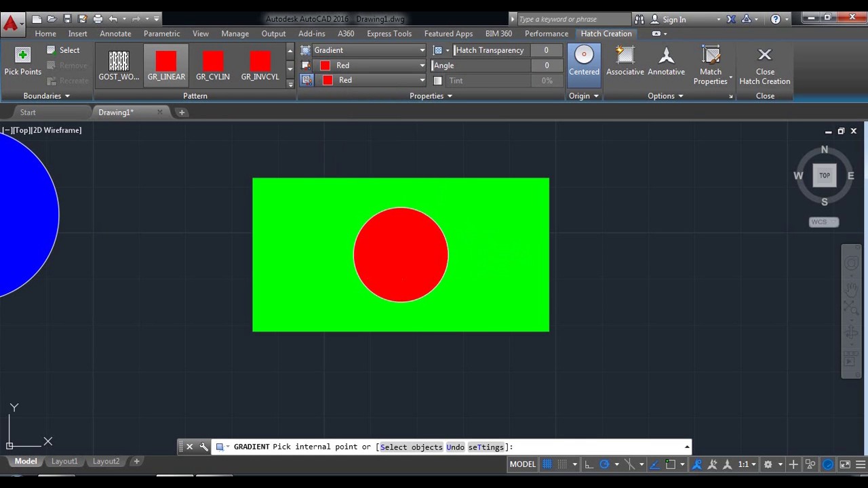
Task: Switch to the Layout1 tab
Action: (x=64, y=462)
